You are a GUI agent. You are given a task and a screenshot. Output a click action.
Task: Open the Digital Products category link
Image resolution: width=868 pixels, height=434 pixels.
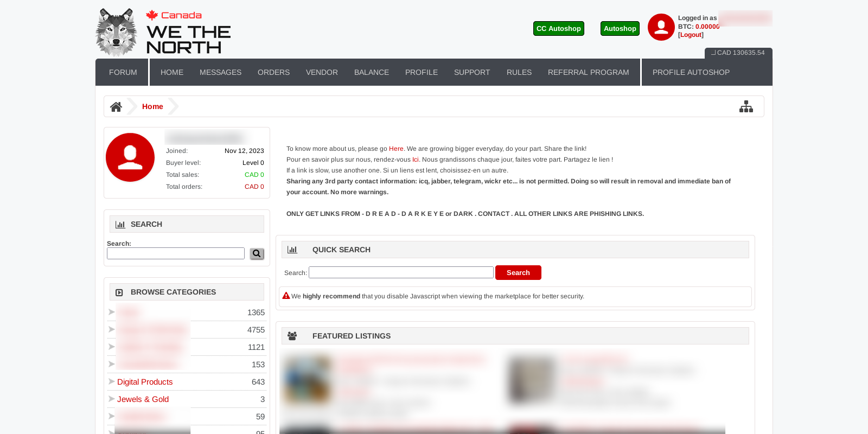[x=145, y=382]
